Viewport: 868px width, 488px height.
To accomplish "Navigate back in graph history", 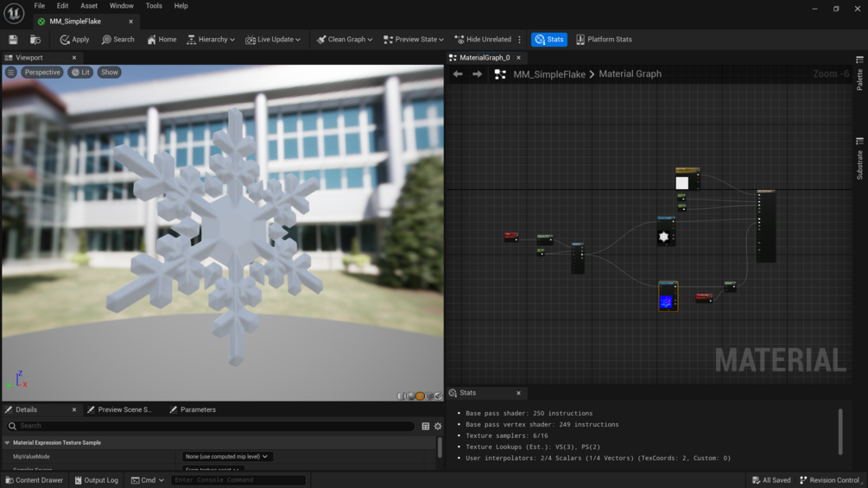I will pos(458,73).
